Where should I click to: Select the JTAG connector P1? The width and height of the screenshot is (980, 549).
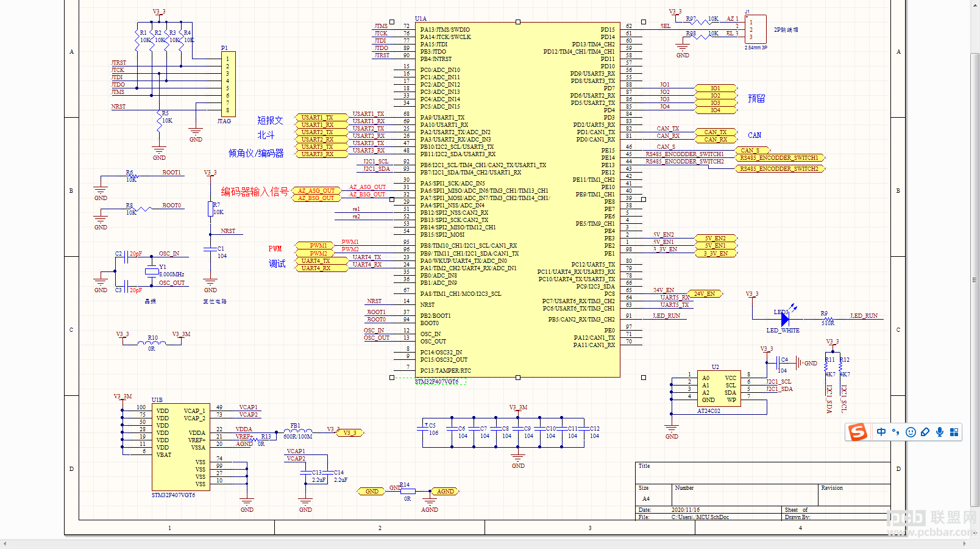click(x=228, y=84)
